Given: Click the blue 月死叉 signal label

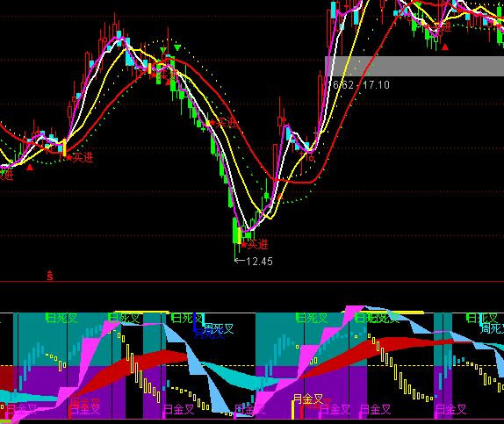Looking at the screenshot, I should [209, 334].
